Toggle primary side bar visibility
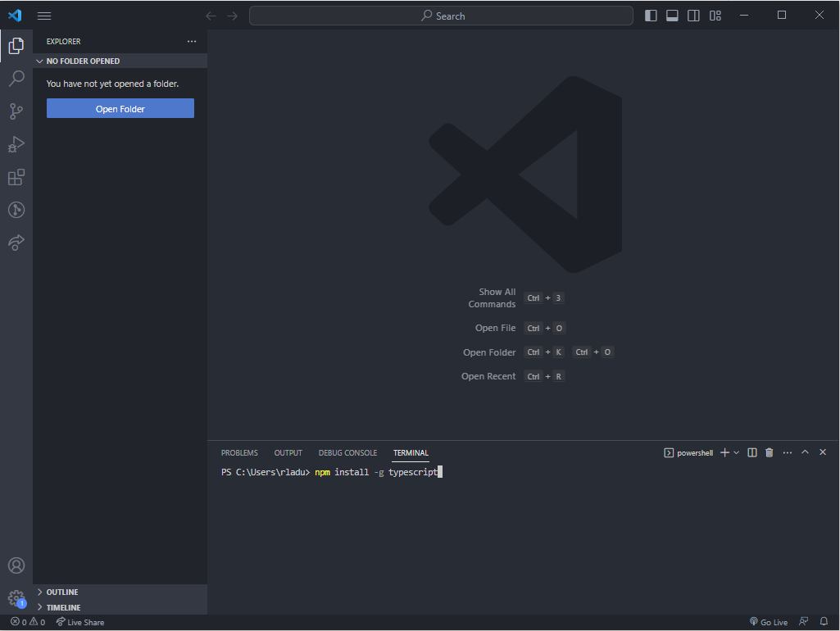Screen dimensions: 840x631 click(651, 16)
